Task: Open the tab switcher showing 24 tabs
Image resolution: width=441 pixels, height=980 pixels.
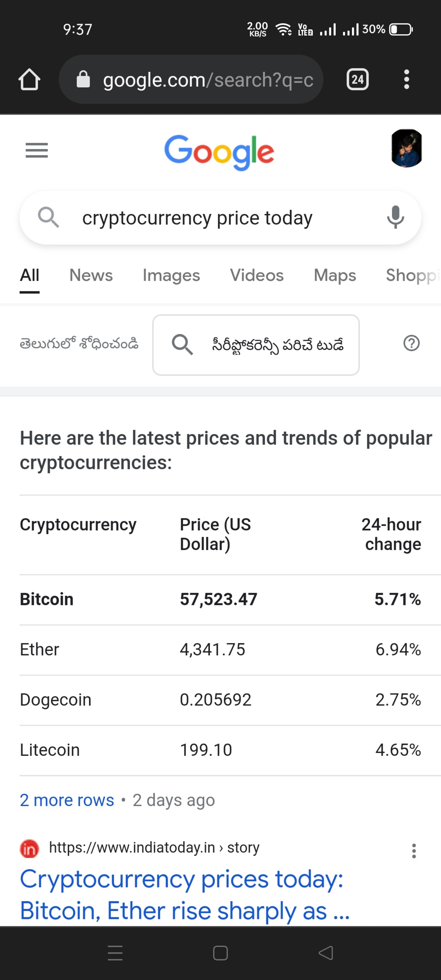Action: [x=357, y=79]
